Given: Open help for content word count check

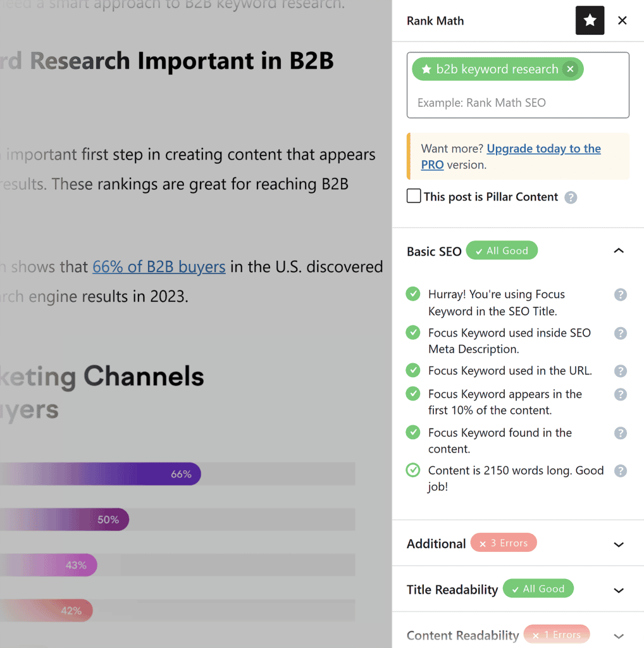Looking at the screenshot, I should pyautogui.click(x=620, y=471).
